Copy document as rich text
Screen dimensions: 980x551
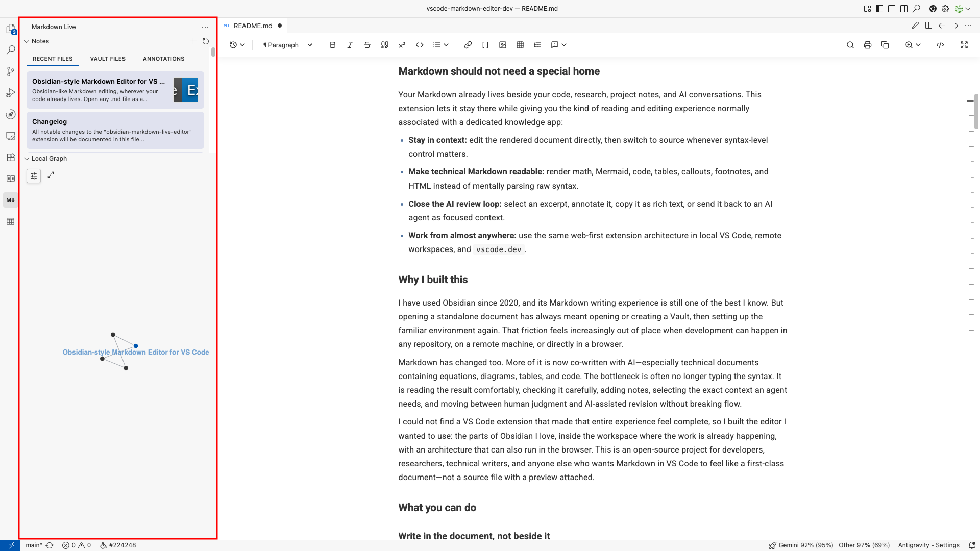click(x=885, y=45)
